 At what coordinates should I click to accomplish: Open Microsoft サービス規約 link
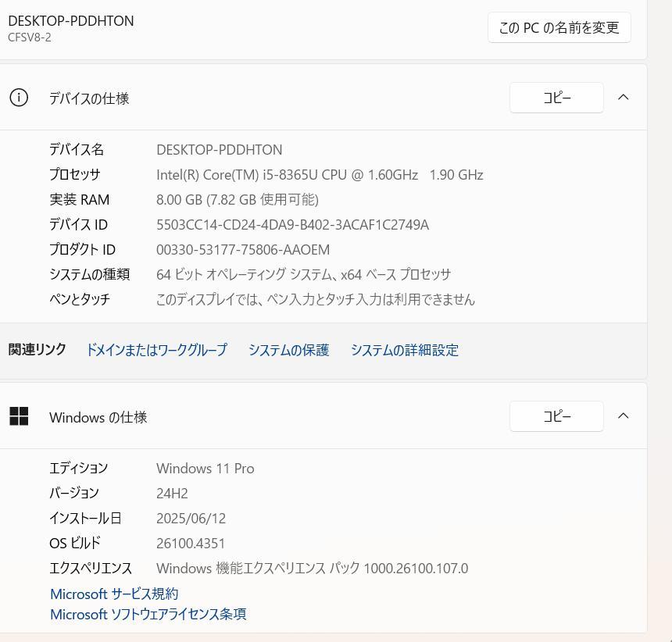(114, 594)
